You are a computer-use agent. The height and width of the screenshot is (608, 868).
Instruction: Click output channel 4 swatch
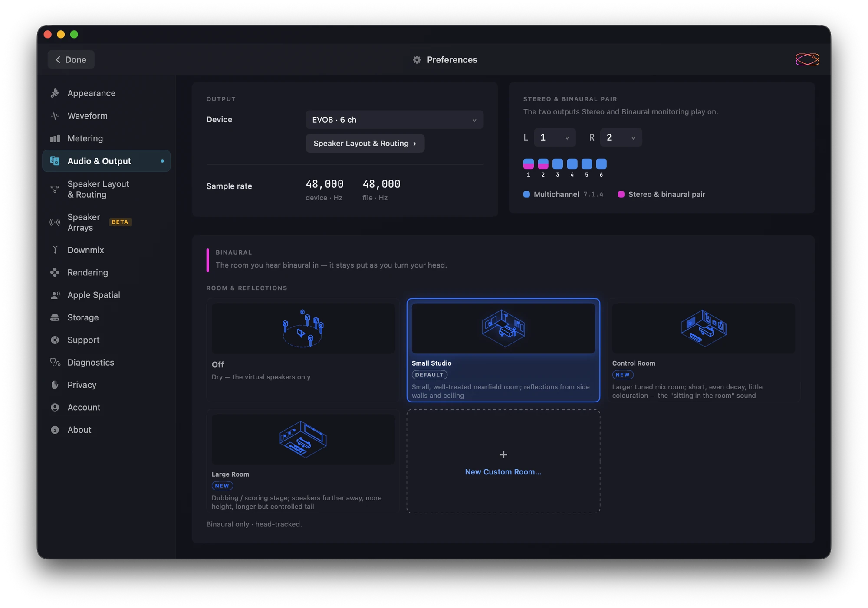(572, 164)
